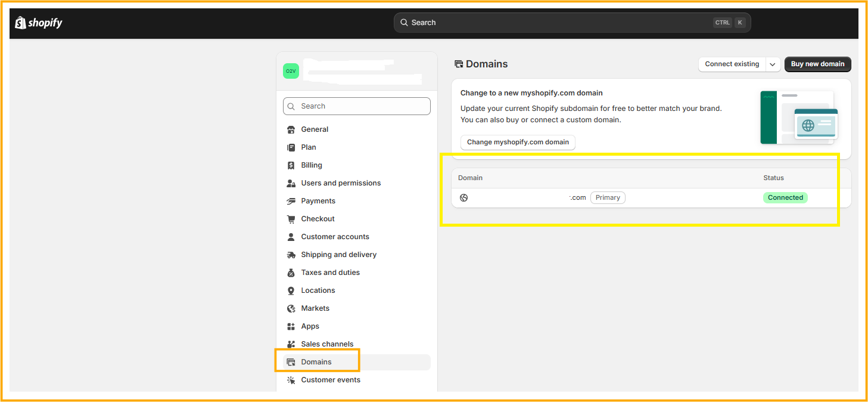
Task: Click the Connected status badge
Action: click(x=785, y=197)
